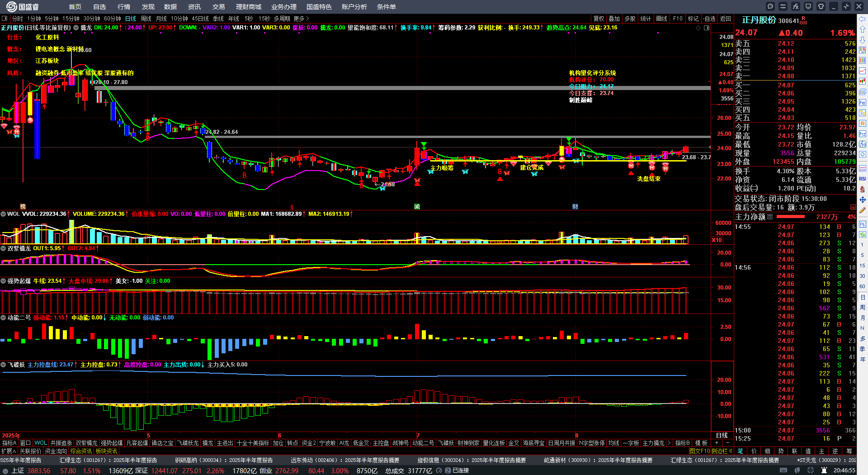Collapse the 飞碟妖 indicator panel triangle
The width and height of the screenshot is (868, 475).
(3, 365)
